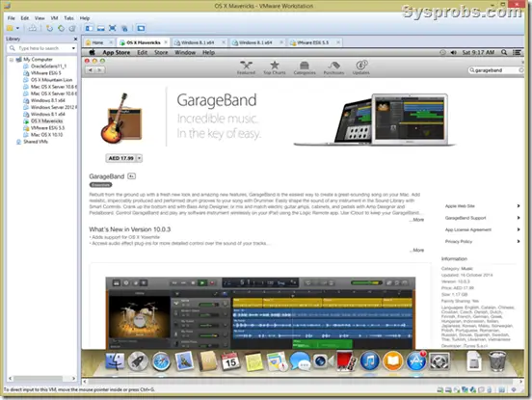The image size is (532, 400).
Task: Open Trash in the Dock
Action: (x=497, y=361)
